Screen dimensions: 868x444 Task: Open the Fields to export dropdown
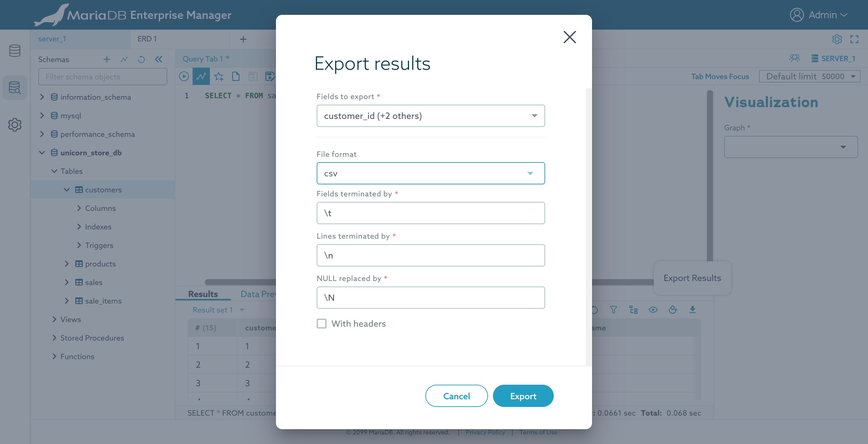tap(430, 116)
